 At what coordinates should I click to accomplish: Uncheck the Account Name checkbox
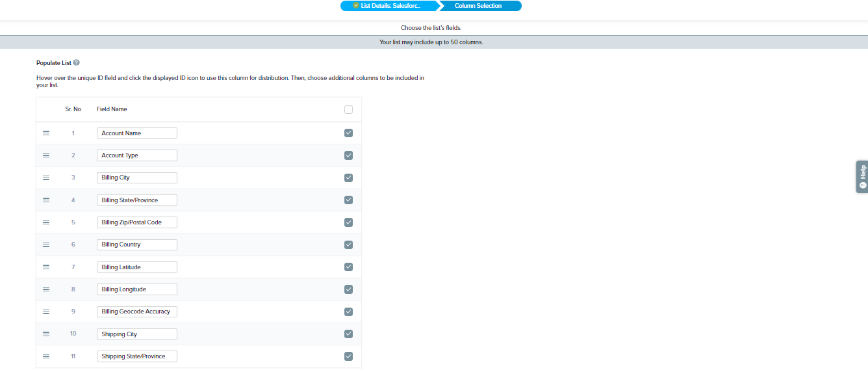348,133
